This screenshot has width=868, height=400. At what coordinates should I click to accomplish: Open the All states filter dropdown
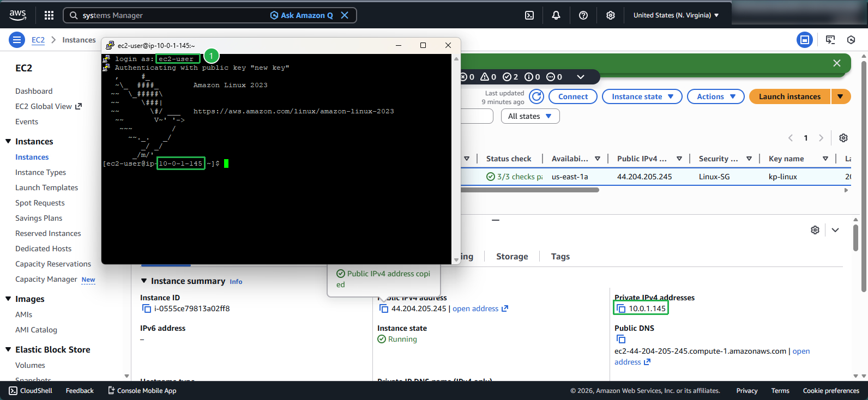[x=530, y=116]
